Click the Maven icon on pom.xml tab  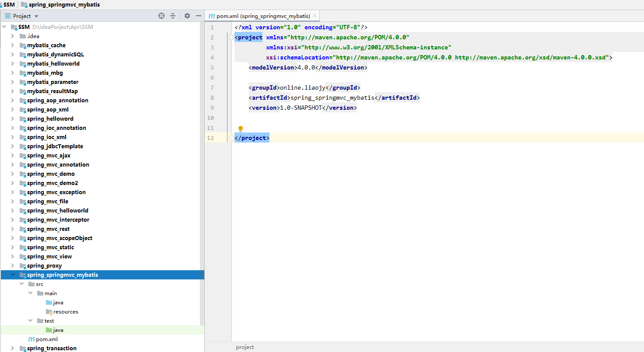[x=212, y=16]
